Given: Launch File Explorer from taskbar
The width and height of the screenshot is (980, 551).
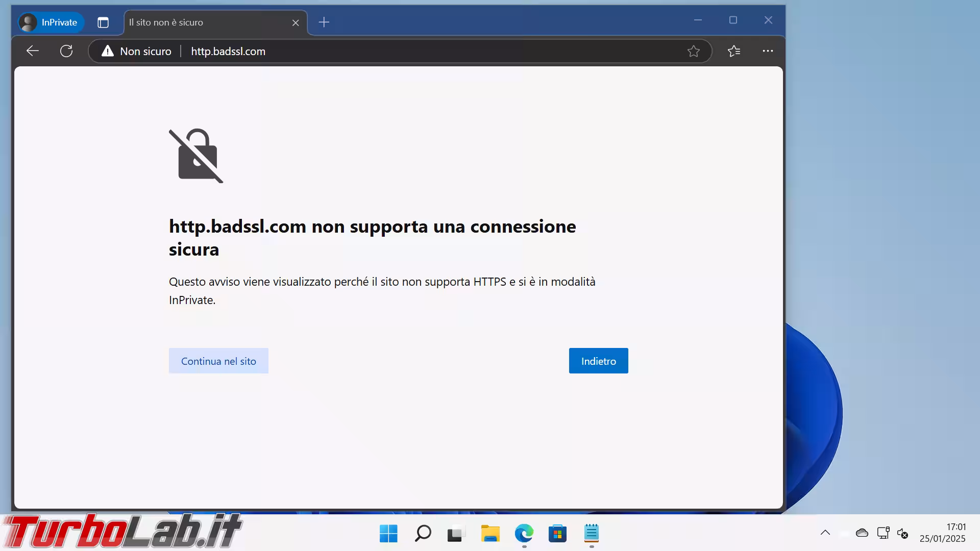Looking at the screenshot, I should pos(490,534).
